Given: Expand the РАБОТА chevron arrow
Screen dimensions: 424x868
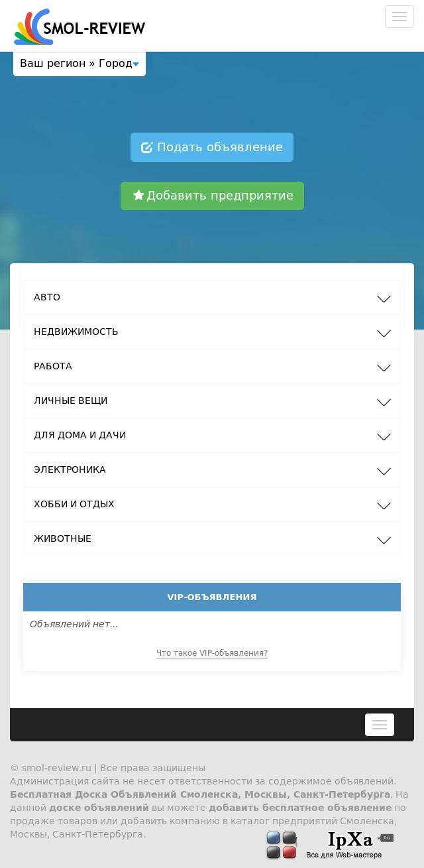Looking at the screenshot, I should tap(384, 368).
